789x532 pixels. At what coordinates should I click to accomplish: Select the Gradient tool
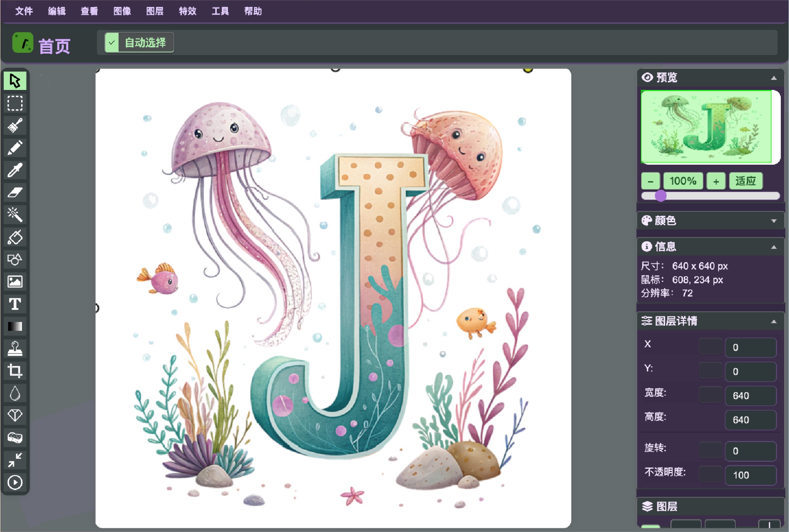pos(15,326)
